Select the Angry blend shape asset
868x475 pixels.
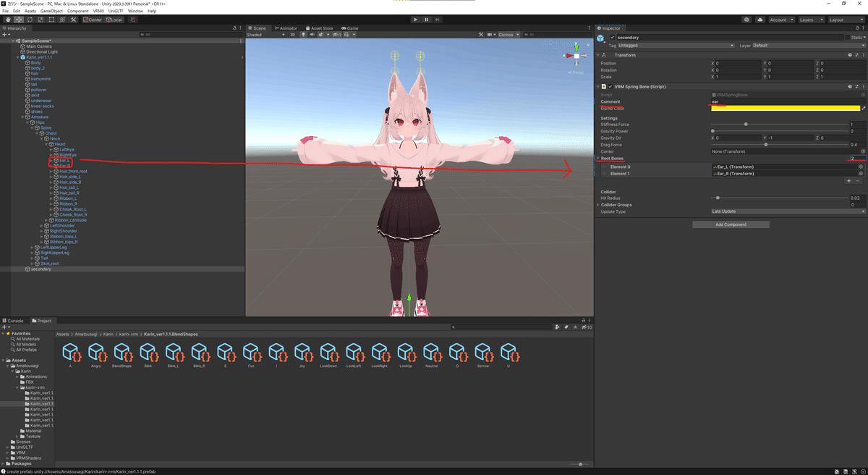96,355
